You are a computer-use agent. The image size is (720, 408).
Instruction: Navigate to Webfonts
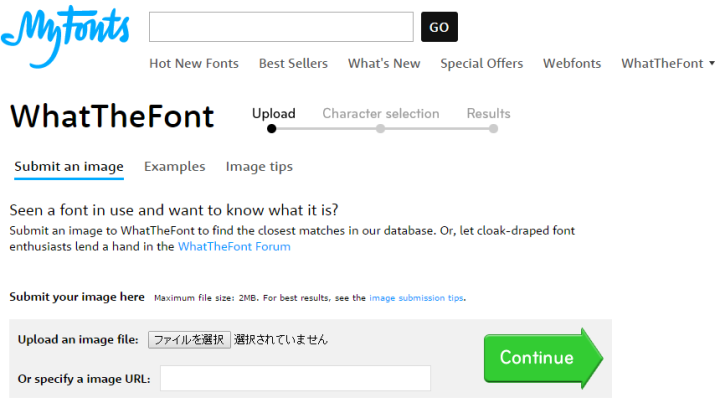(x=572, y=63)
